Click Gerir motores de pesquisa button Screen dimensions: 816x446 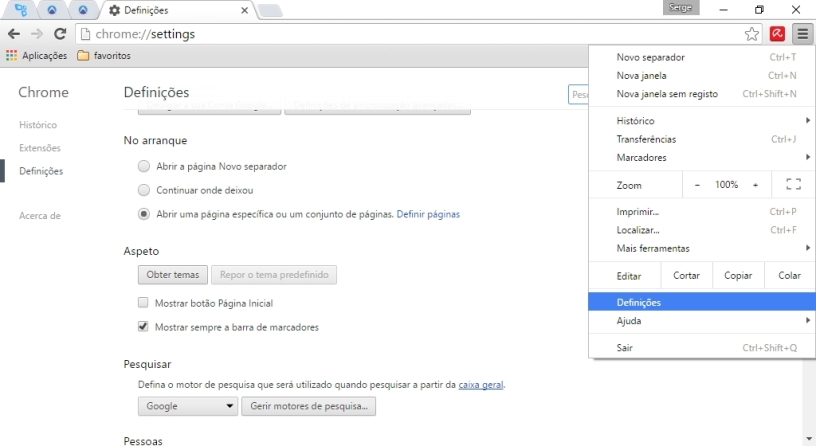coord(309,406)
